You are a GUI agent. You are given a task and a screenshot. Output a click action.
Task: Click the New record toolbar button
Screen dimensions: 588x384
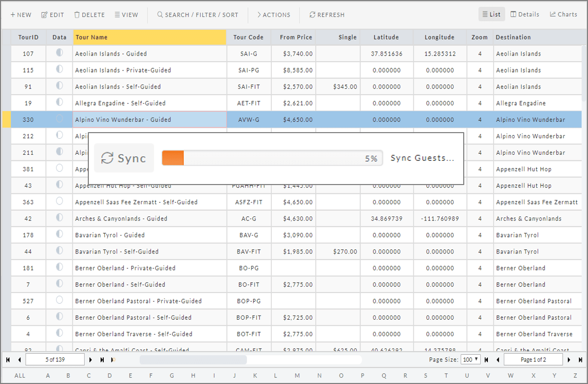(x=21, y=15)
